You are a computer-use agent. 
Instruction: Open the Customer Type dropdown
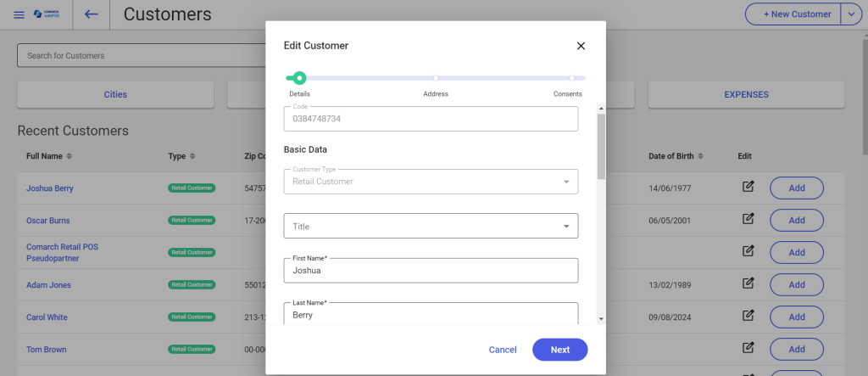click(431, 182)
